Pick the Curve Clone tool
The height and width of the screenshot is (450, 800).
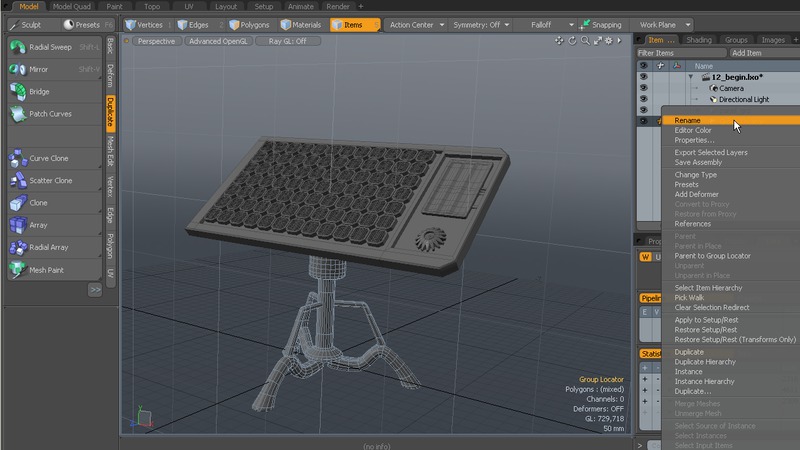[x=55, y=158]
